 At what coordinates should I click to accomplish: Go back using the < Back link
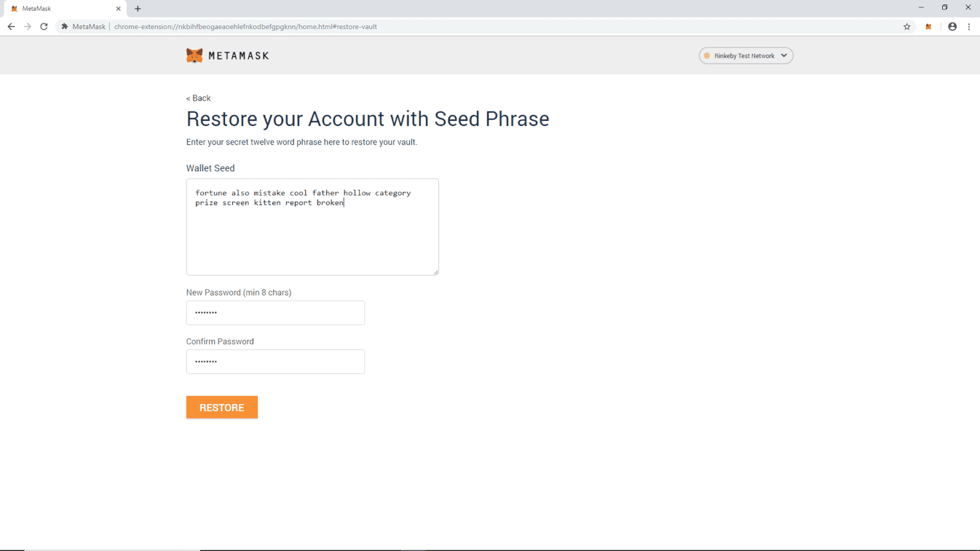(x=198, y=98)
